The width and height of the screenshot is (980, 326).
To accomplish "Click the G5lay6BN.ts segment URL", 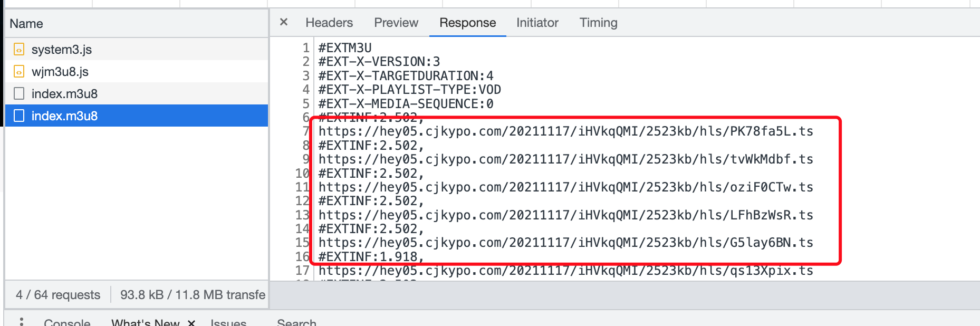I will pos(566,243).
